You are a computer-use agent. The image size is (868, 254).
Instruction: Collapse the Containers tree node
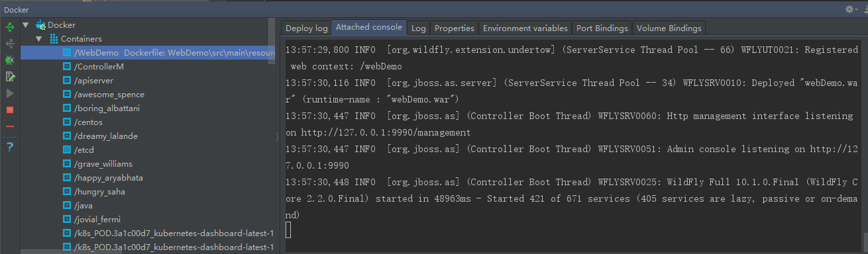click(x=40, y=39)
